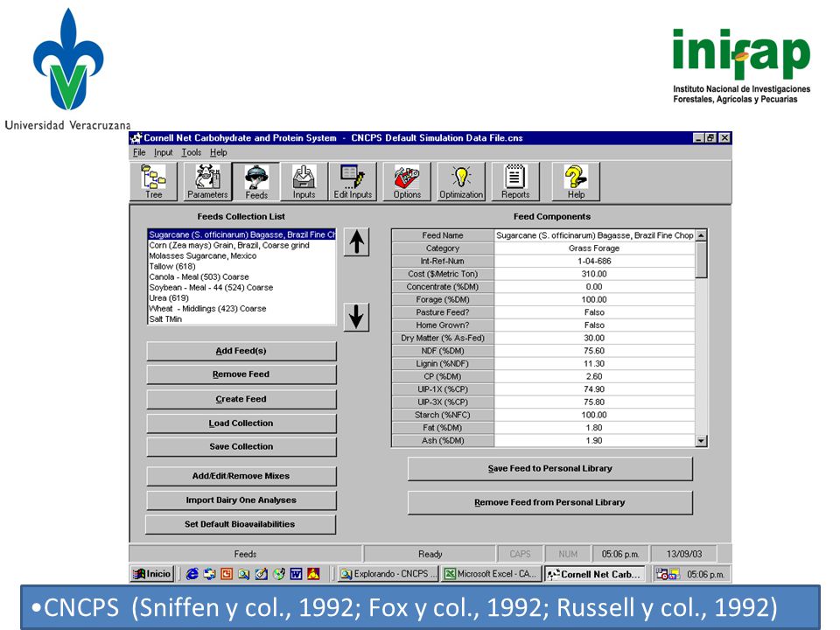Click the Create Feed button

(241, 399)
